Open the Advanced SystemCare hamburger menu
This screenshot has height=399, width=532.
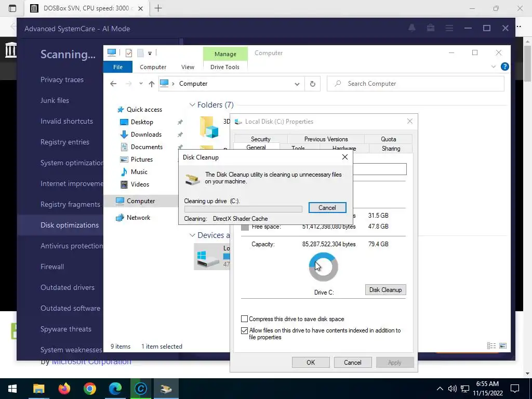[449, 29]
